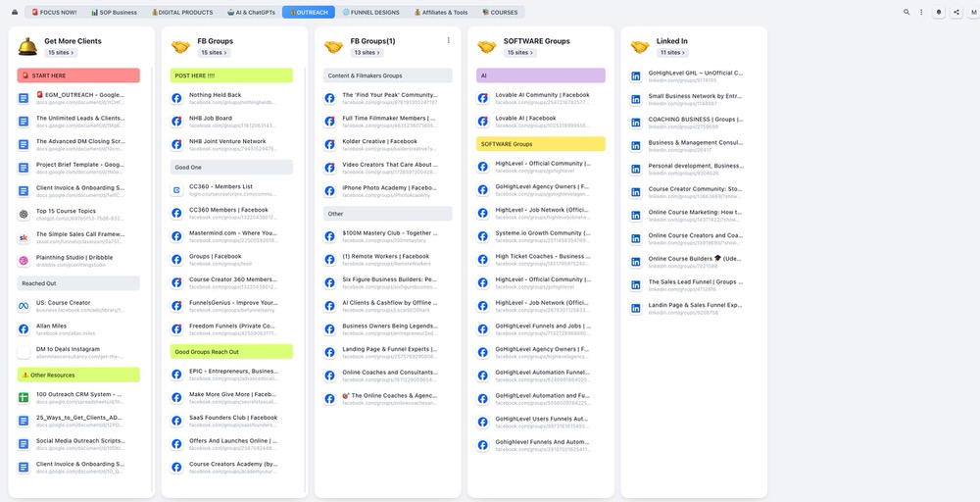Click the Skool icon for The Simple Sales Call
Screen dimensions: 980x502
(24, 237)
